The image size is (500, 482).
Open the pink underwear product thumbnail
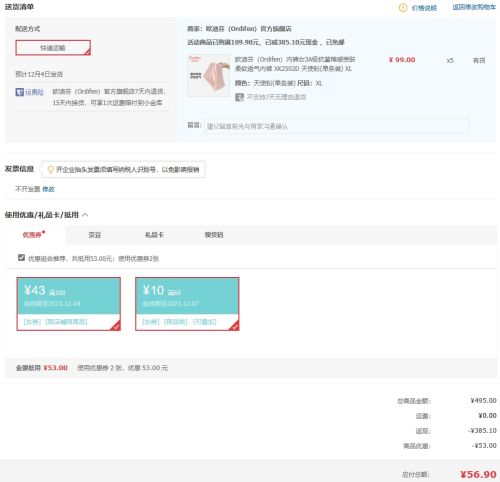209,75
